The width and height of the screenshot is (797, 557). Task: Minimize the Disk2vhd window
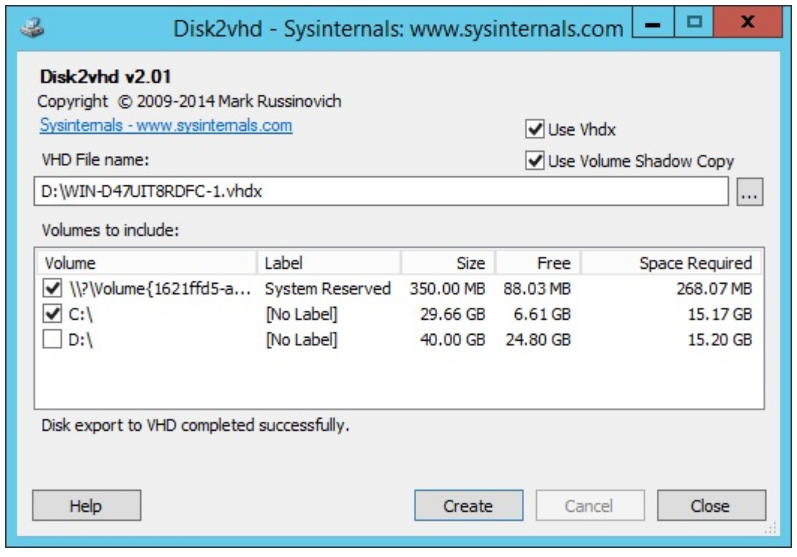pyautogui.click(x=649, y=24)
